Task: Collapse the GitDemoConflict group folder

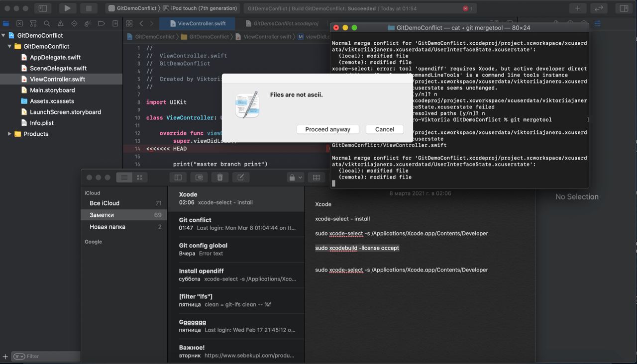Action: (9, 46)
